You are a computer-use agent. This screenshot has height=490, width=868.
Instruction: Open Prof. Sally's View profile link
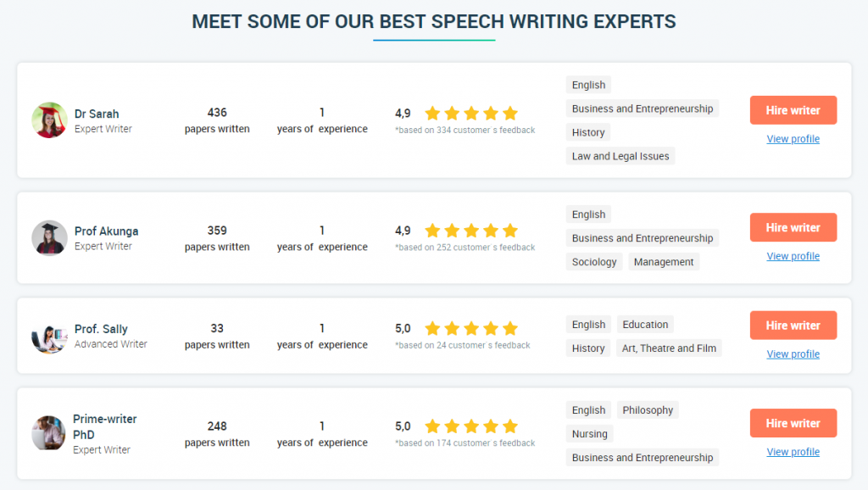tap(793, 354)
